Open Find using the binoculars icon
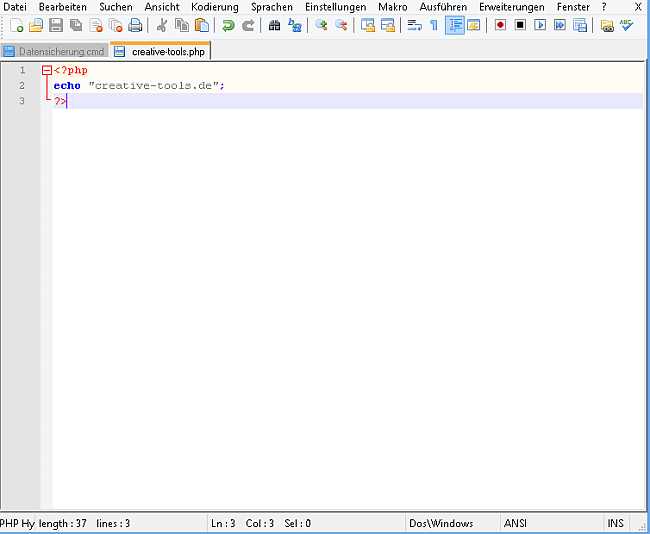 274,25
